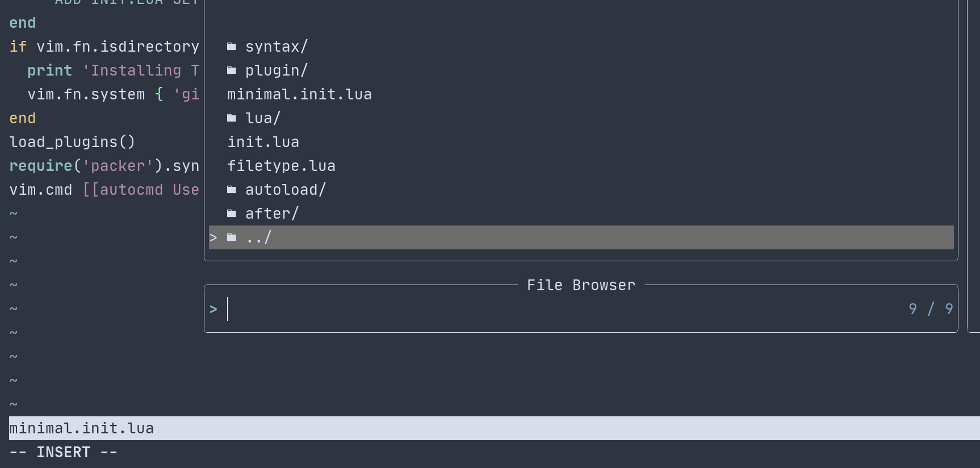Select minimal.init.lua in the file browser
This screenshot has width=980, height=468.
coord(299,94)
